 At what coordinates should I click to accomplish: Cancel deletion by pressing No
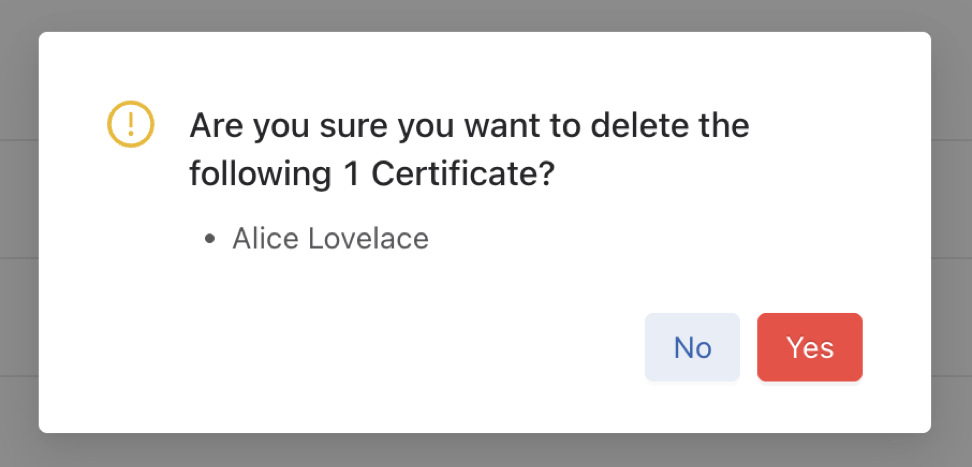(x=692, y=347)
